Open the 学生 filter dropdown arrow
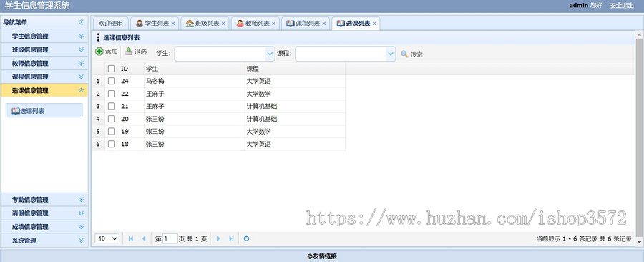The image size is (644, 262). click(x=270, y=54)
